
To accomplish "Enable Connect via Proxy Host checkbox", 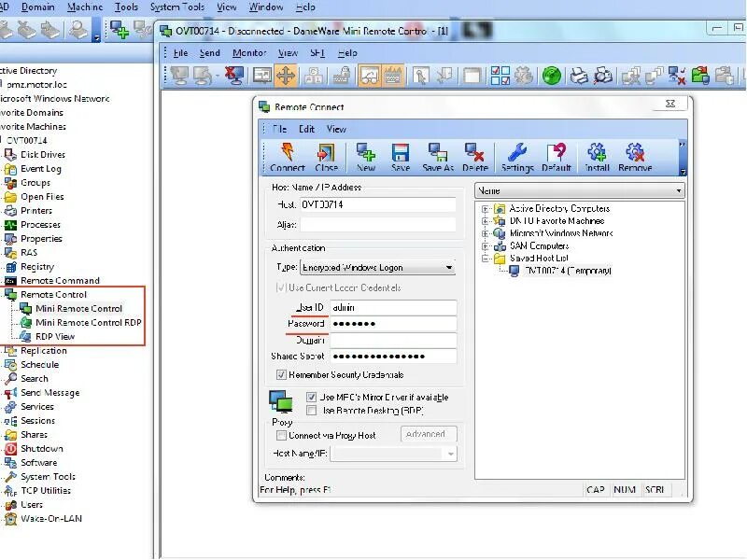I will click(282, 435).
